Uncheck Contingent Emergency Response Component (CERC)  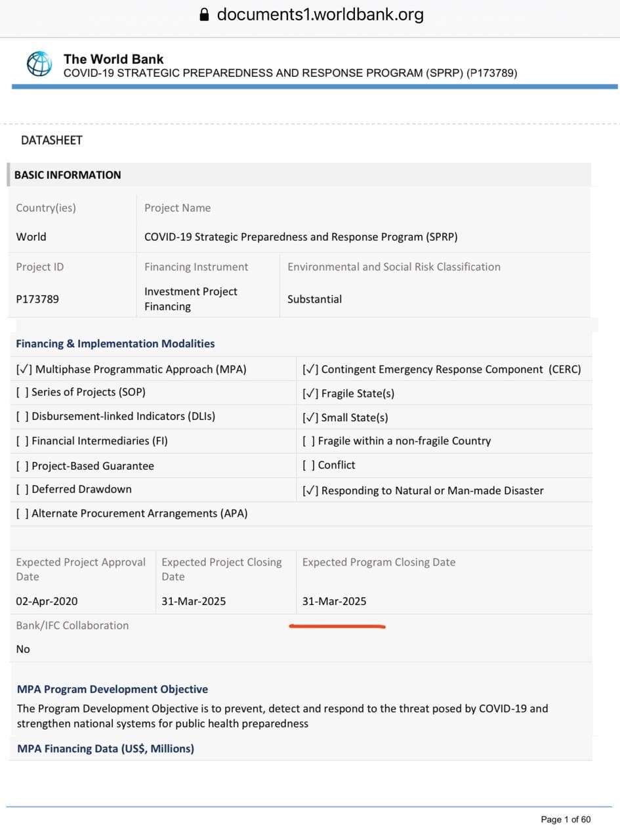pyautogui.click(x=310, y=369)
